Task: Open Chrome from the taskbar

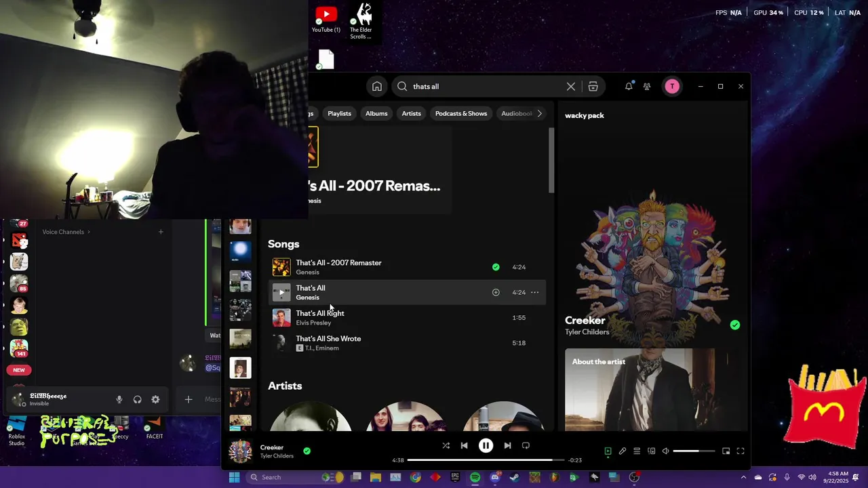Action: [416, 477]
